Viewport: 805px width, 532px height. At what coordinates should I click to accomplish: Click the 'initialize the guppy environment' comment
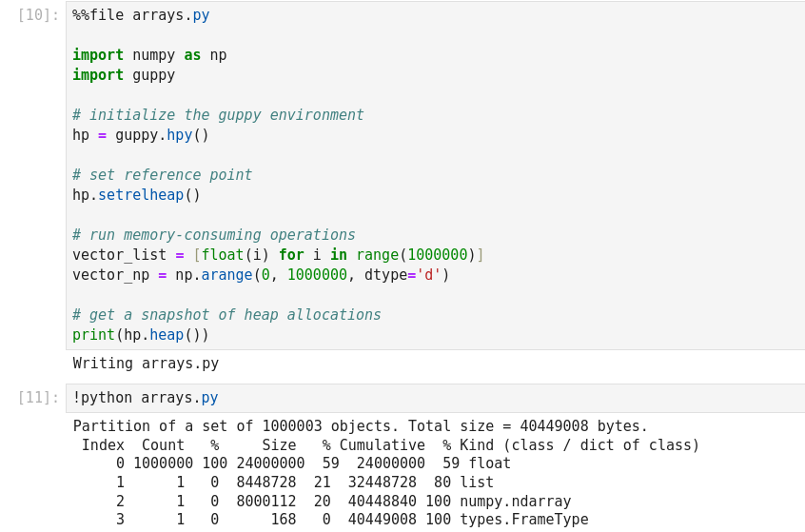tap(218, 115)
